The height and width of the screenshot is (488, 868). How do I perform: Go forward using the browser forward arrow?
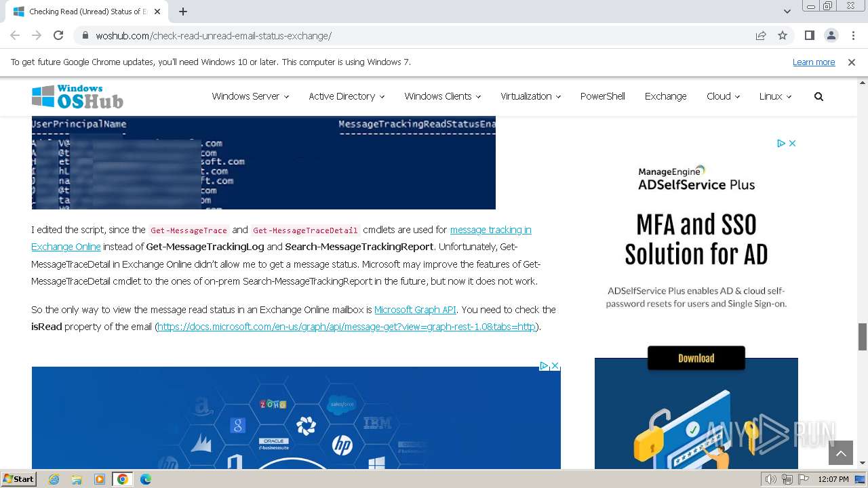(37, 36)
